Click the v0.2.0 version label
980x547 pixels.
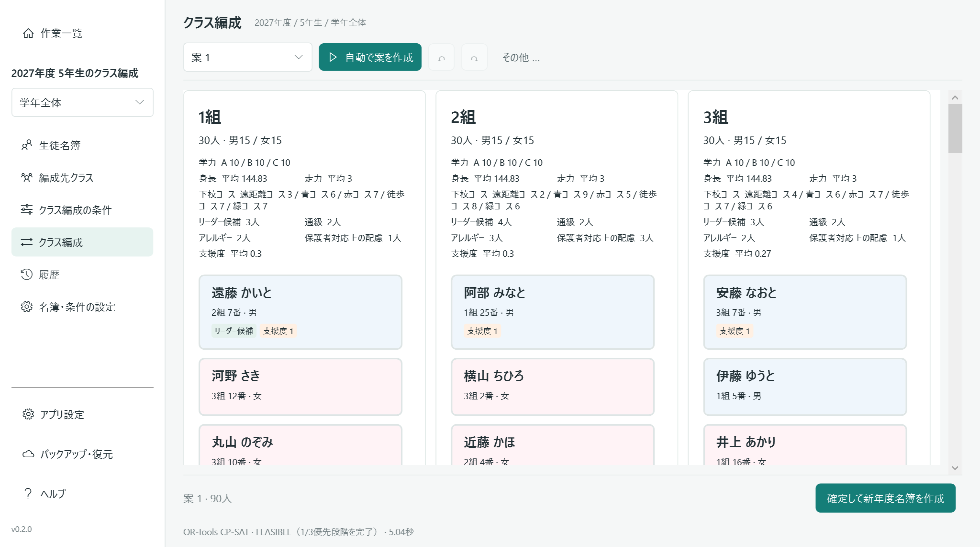click(x=22, y=529)
